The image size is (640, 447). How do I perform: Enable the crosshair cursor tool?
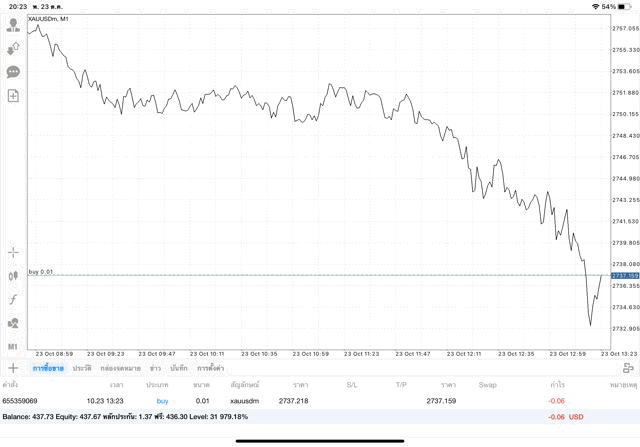tap(13, 252)
